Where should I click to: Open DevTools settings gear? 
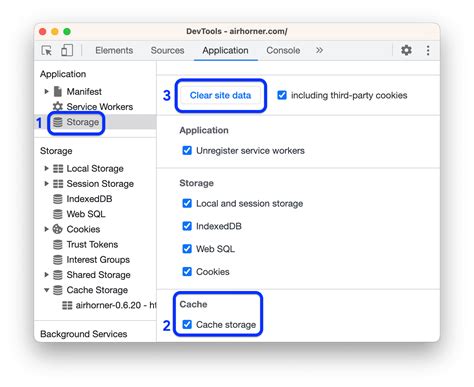pos(406,50)
